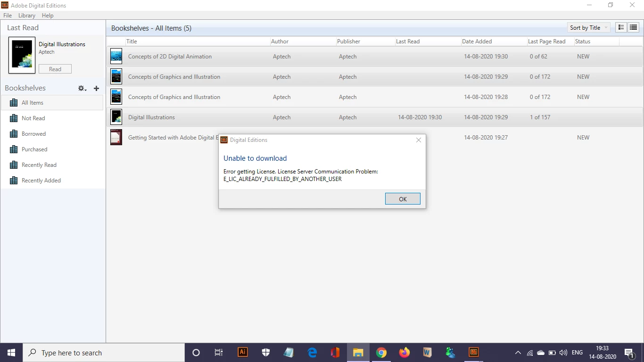
Task: Click Concepts of 2D Digital Animation cover thumbnail
Action: click(x=116, y=56)
